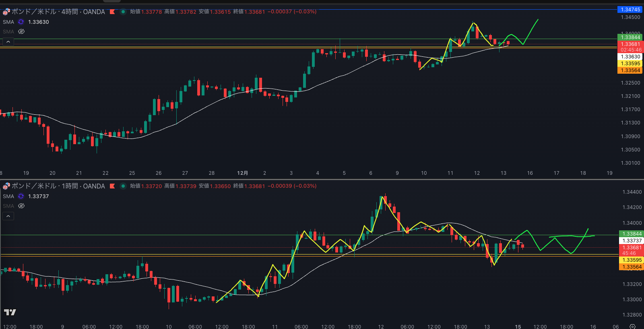This screenshot has width=644, height=329.
Task: Collapse the indicator legend in bottom chart
Action: [x=8, y=216]
